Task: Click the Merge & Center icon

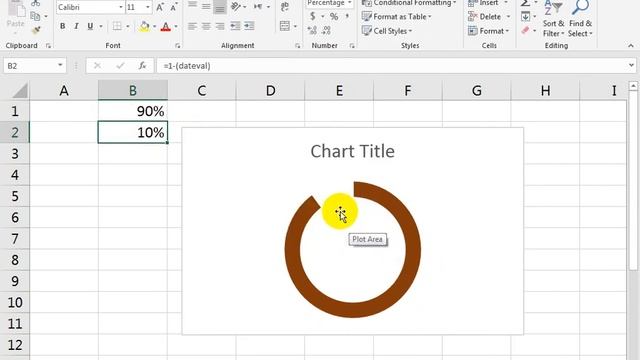Action: point(285,26)
